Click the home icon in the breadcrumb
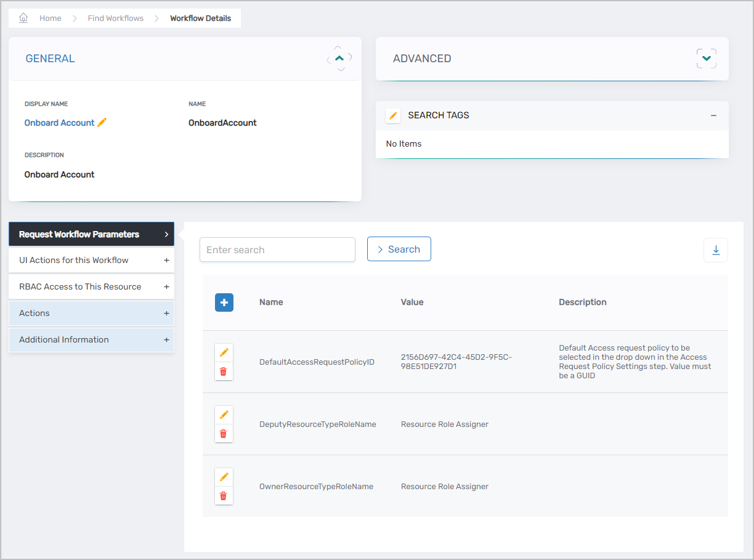This screenshot has height=560, width=754. [23, 18]
